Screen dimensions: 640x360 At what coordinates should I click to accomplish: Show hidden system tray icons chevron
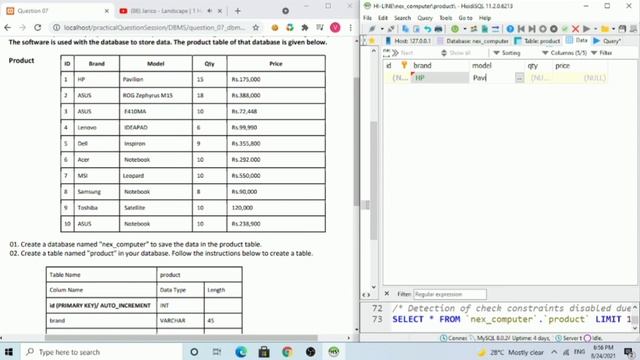(554, 352)
